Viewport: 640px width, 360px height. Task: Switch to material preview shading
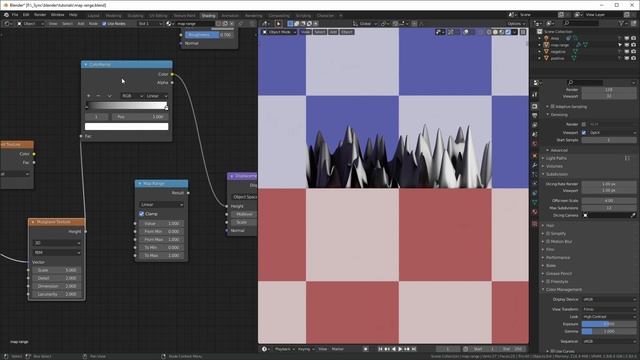502,32
